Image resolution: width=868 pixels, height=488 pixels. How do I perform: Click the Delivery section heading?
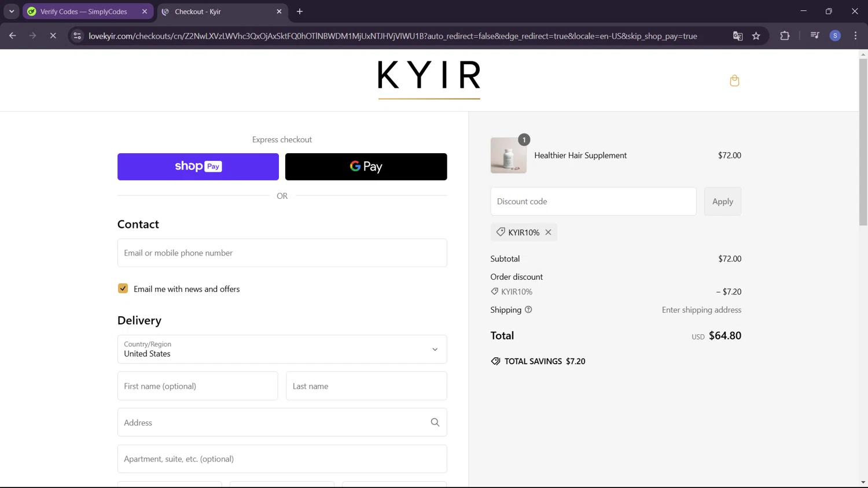(x=139, y=320)
